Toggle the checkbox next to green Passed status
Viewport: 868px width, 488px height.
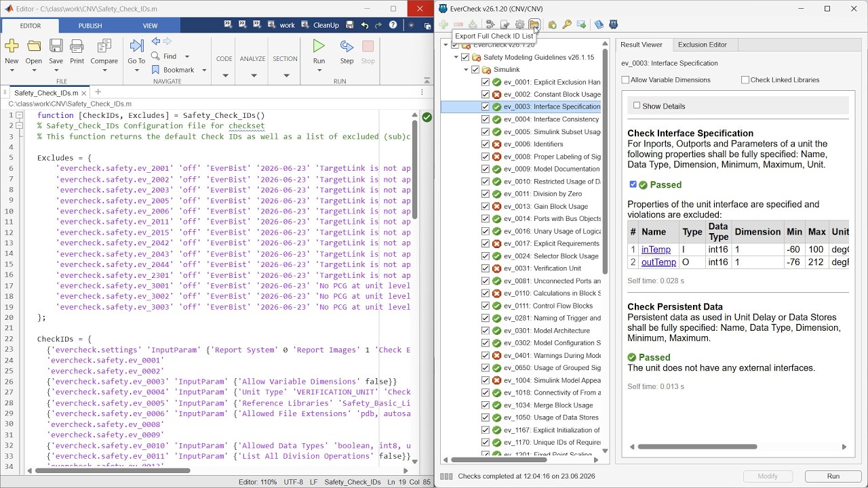[x=633, y=184]
